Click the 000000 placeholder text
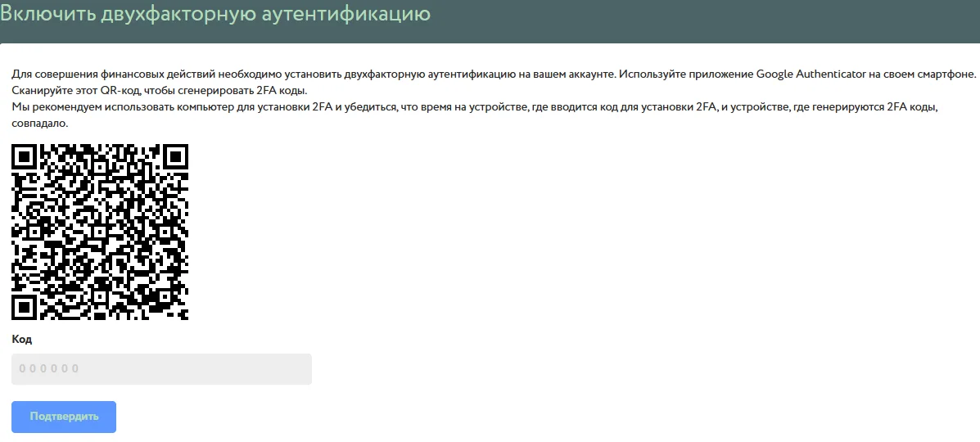 click(49, 369)
